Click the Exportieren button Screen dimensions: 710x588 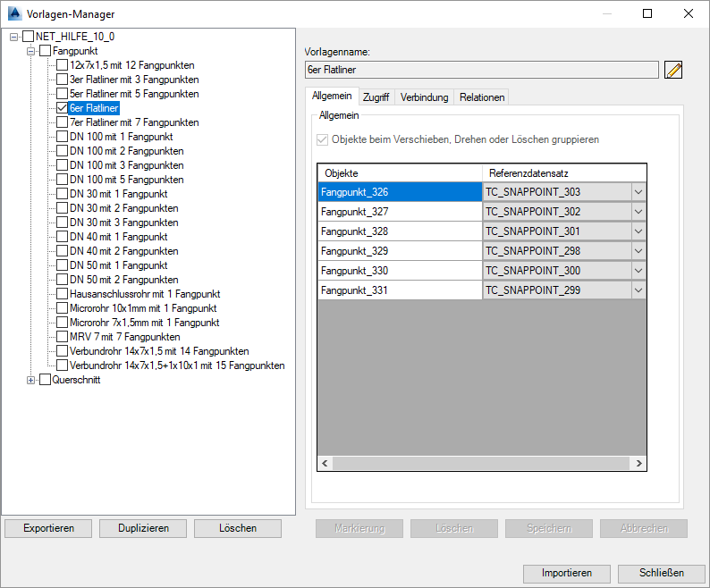click(x=48, y=528)
